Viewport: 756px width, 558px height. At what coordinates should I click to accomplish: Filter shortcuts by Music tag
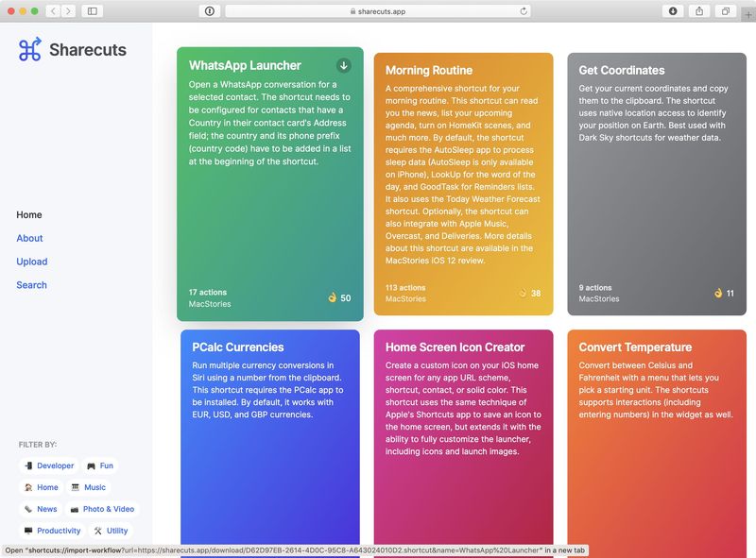click(88, 487)
